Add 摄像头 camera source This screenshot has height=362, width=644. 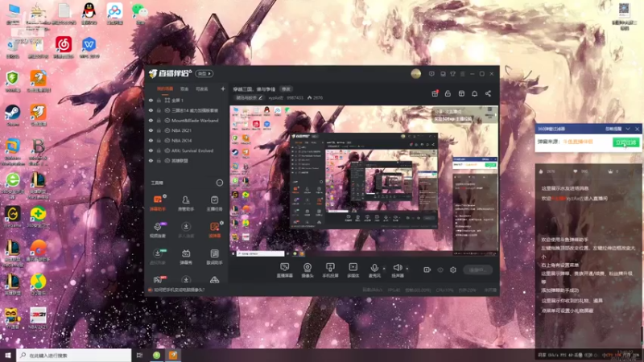tap(308, 270)
